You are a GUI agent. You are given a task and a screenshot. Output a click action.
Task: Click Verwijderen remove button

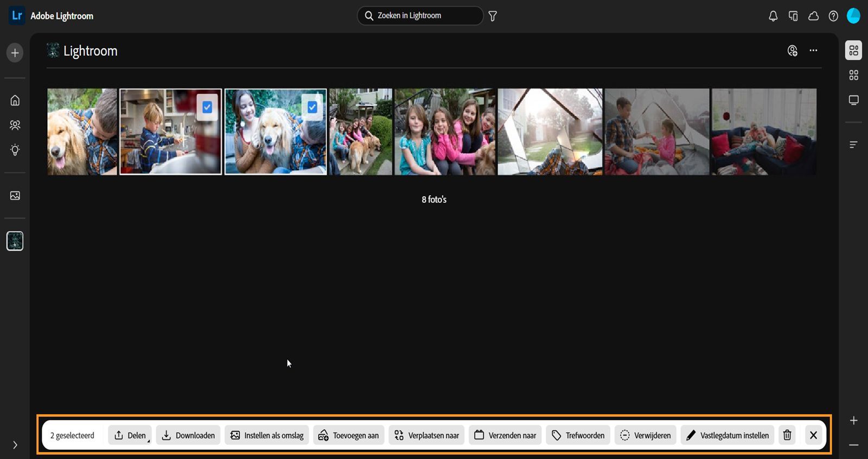pyautogui.click(x=646, y=435)
